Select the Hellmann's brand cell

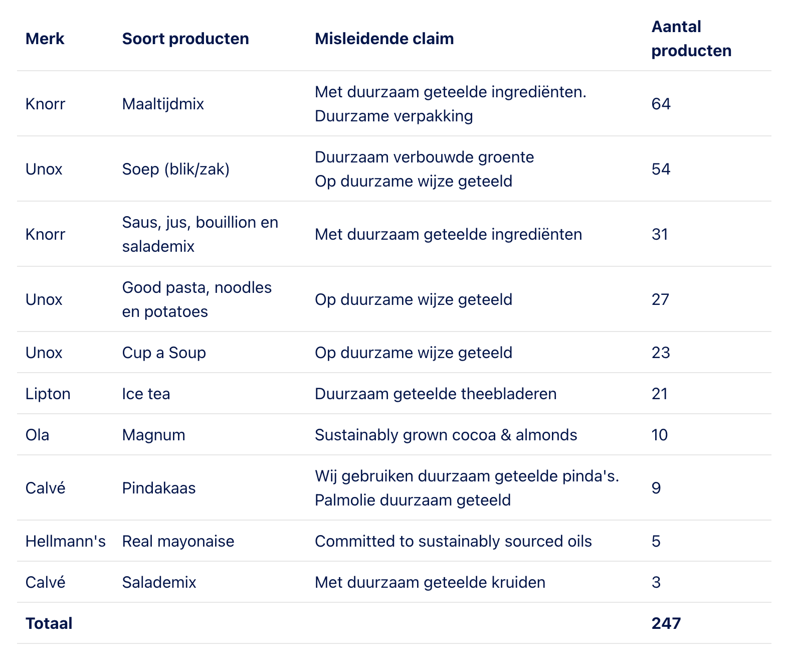coord(65,541)
